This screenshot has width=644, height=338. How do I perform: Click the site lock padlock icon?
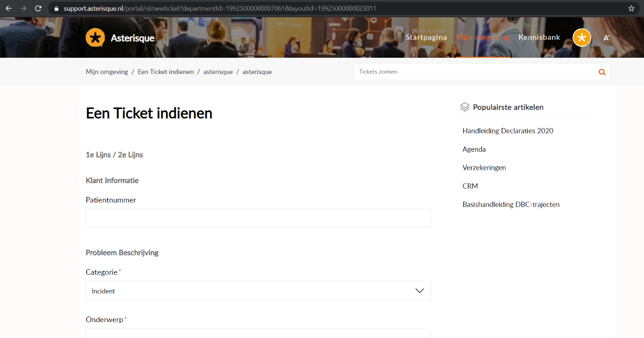57,8
